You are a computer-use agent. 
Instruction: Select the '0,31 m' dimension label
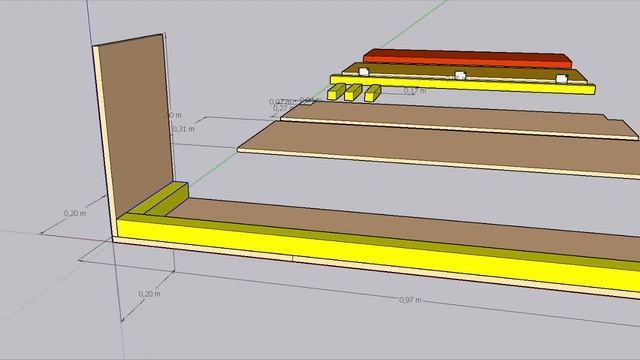(x=183, y=129)
